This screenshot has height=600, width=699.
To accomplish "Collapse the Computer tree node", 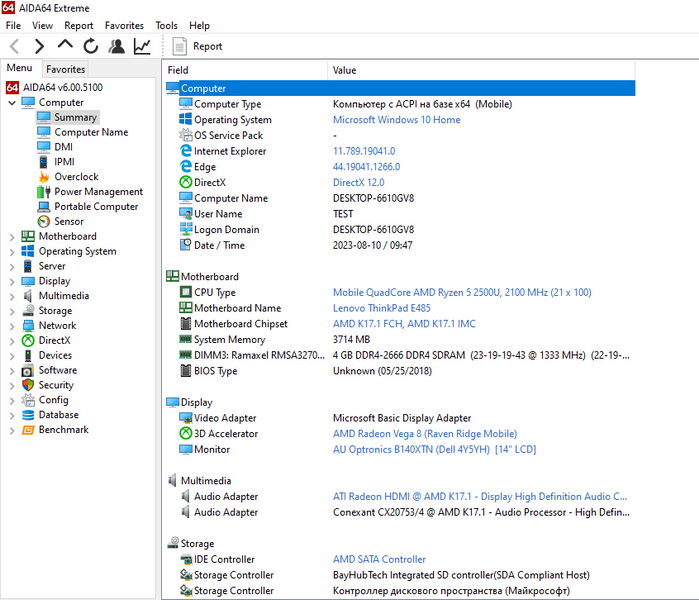I will pos(12,103).
